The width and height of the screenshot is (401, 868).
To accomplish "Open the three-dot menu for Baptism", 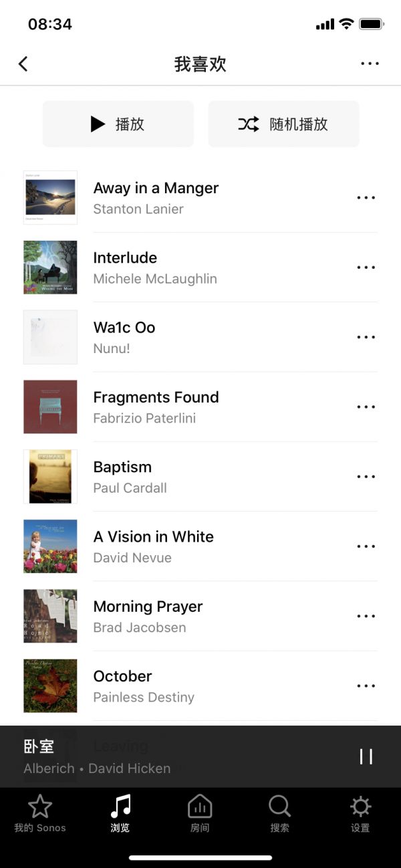I will [x=366, y=477].
